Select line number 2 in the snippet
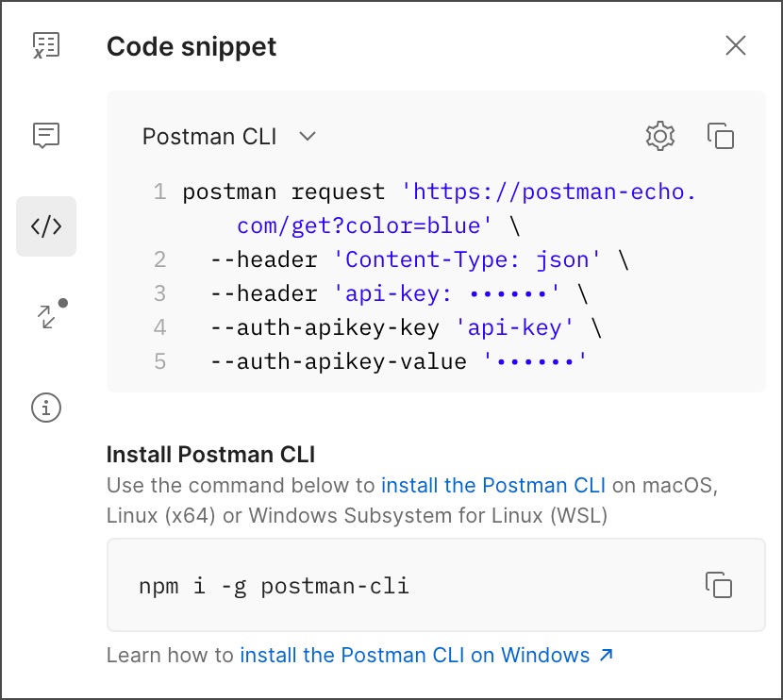Screen dimensions: 783x700 (161, 259)
